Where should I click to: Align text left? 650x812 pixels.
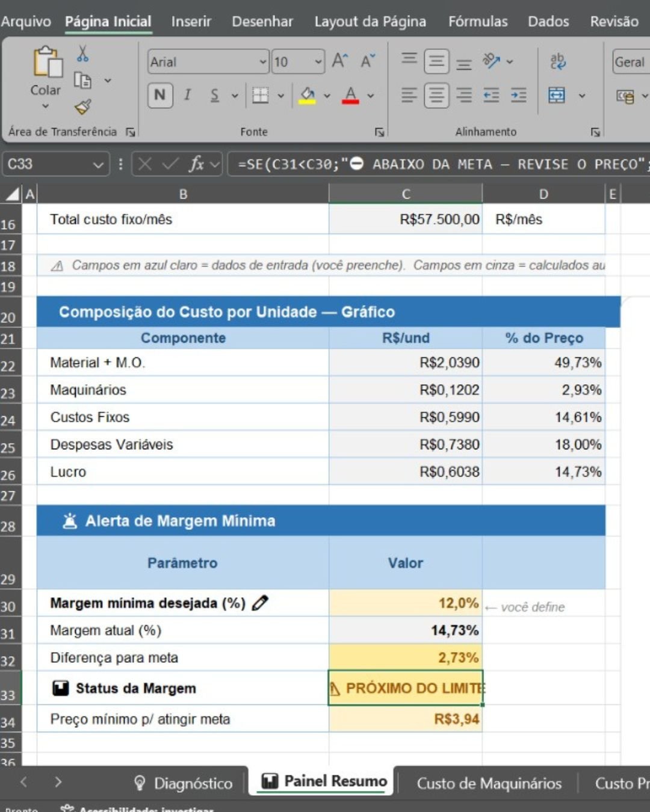click(x=409, y=95)
